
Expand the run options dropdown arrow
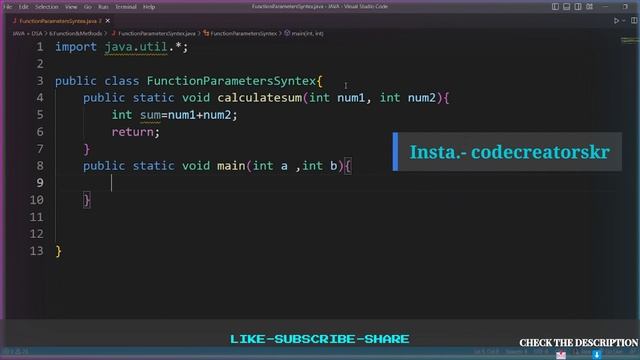[624, 20]
